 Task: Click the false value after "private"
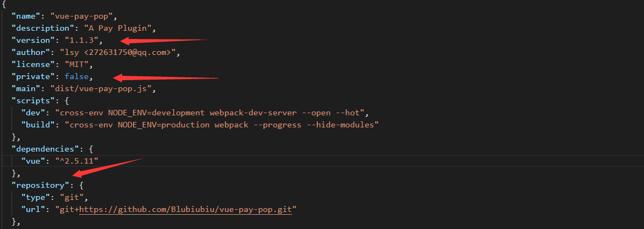(76, 77)
